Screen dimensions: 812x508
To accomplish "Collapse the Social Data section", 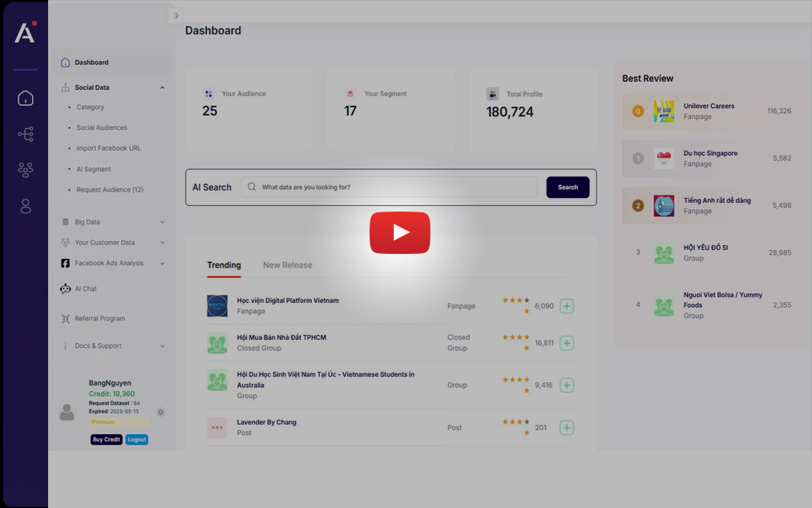I will 162,87.
